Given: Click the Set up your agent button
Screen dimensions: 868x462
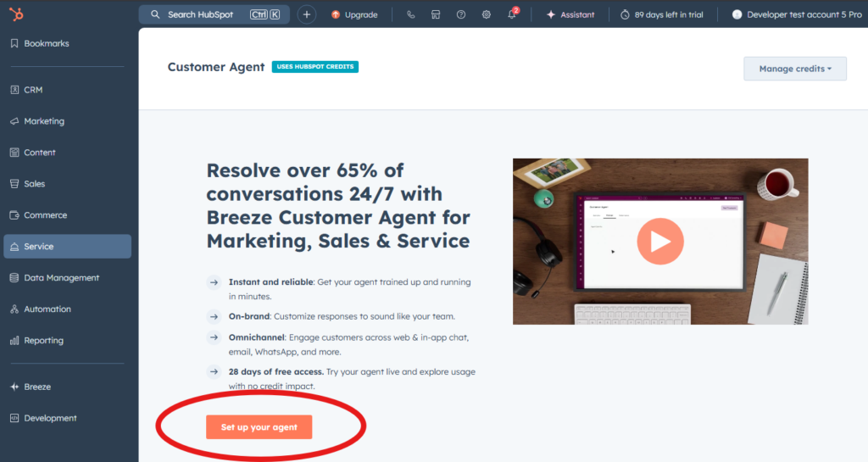Looking at the screenshot, I should [259, 427].
